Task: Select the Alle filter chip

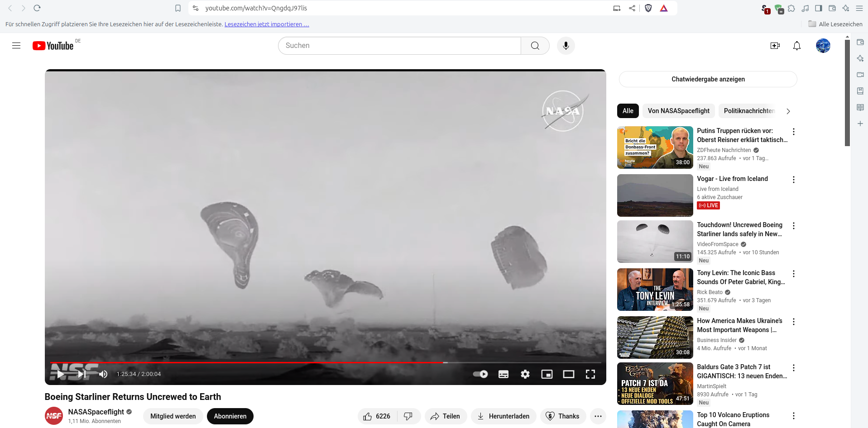Action: pos(628,111)
